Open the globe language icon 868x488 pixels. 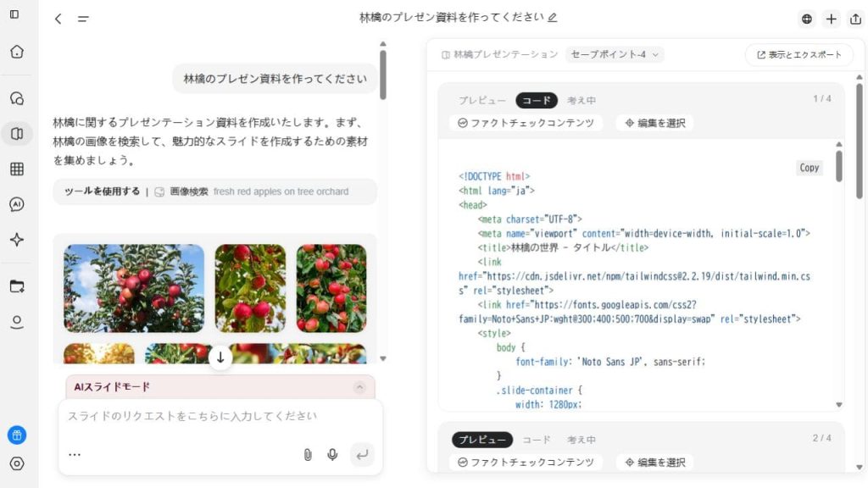coord(807,19)
